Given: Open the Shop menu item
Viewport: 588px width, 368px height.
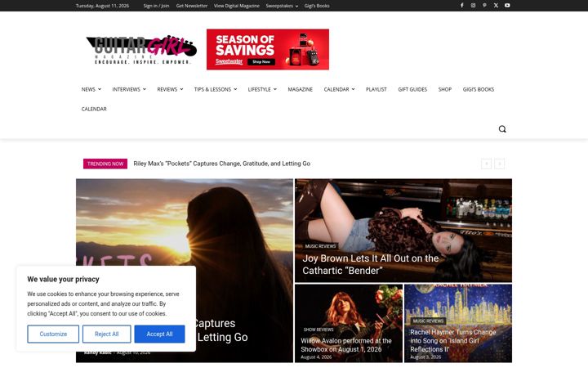Looking at the screenshot, I should (x=445, y=89).
